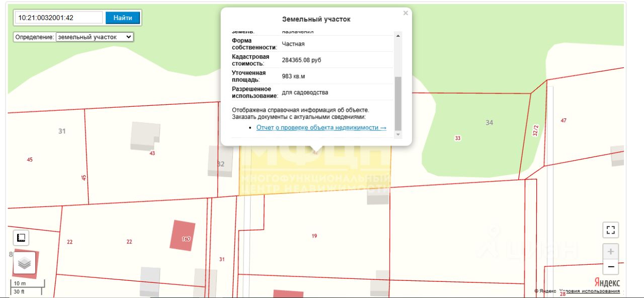
Task: Click cadastral value 284365.08 руб
Action: click(301, 60)
